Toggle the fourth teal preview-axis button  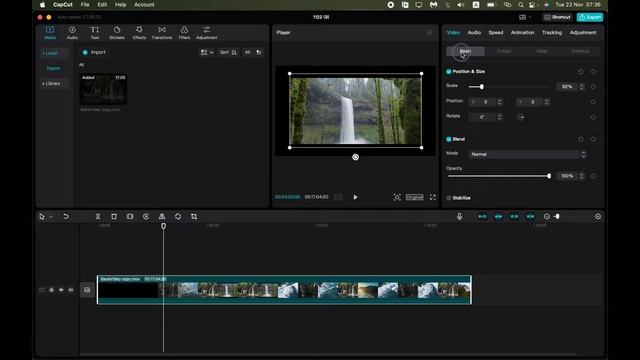[530, 217]
